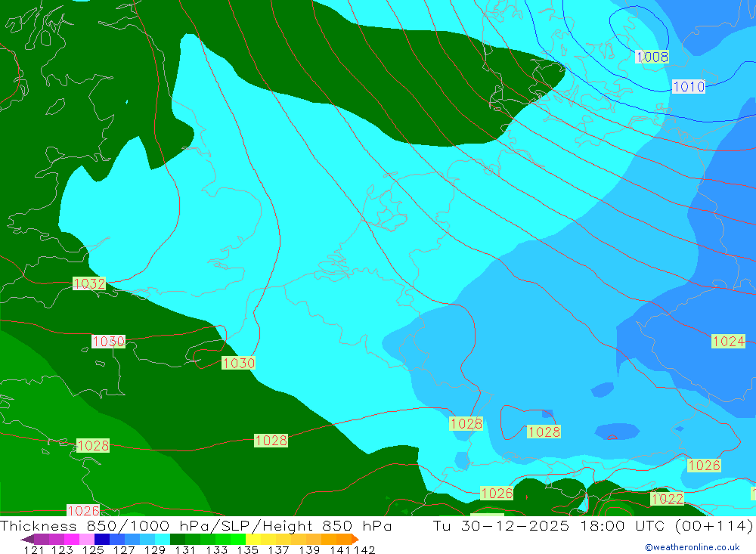
Task: Pick the darkest green legend swatch
Action: tap(178, 539)
